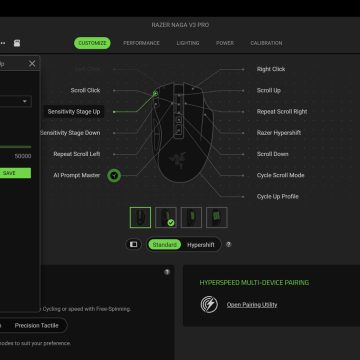Select the Scroll Click assignment
Screen dimensions: 360x360
85,90
